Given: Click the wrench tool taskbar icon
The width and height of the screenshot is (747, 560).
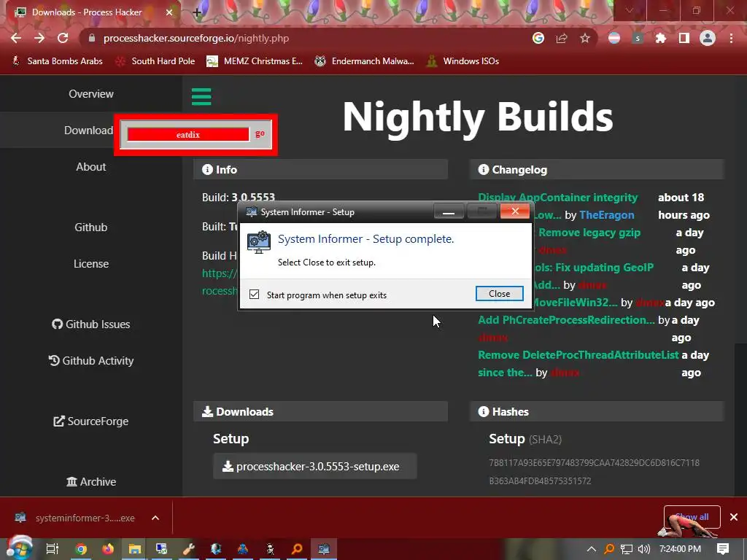Looking at the screenshot, I should tap(189, 549).
